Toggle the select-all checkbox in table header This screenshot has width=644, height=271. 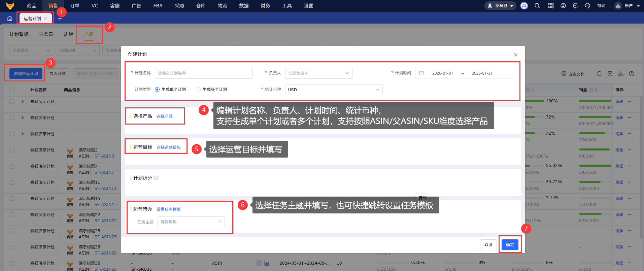[12, 90]
